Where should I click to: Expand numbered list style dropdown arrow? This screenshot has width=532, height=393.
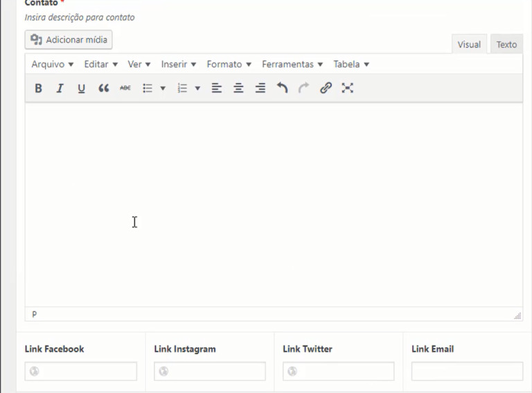point(197,88)
